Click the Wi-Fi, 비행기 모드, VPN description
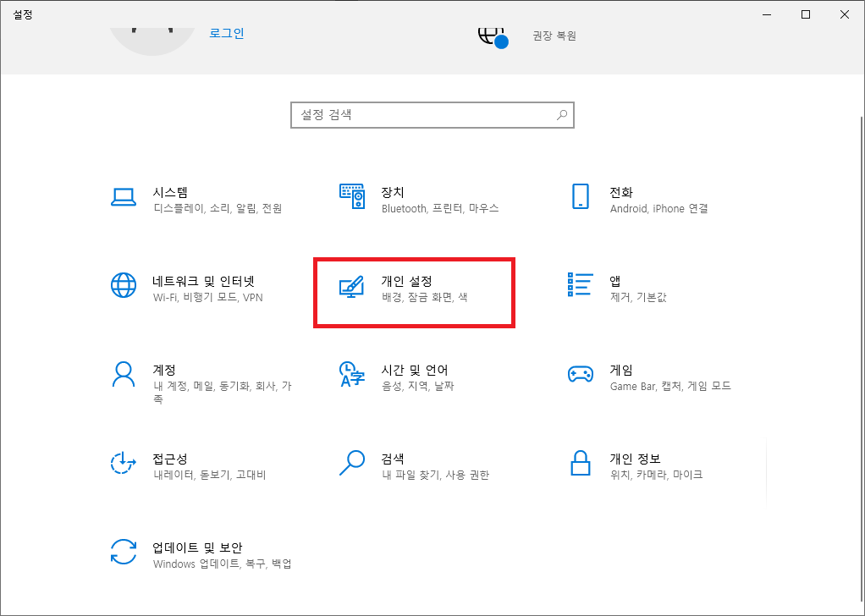 pos(208,297)
